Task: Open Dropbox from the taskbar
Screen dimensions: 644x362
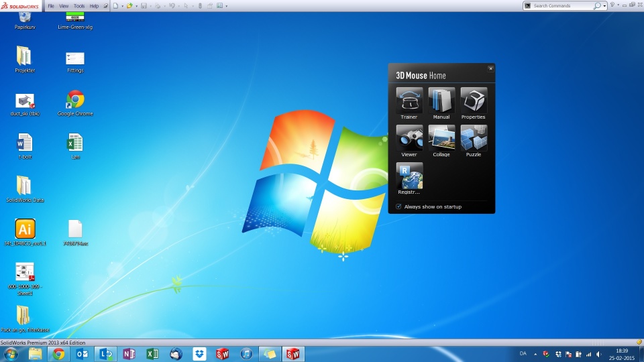Action: [199, 354]
